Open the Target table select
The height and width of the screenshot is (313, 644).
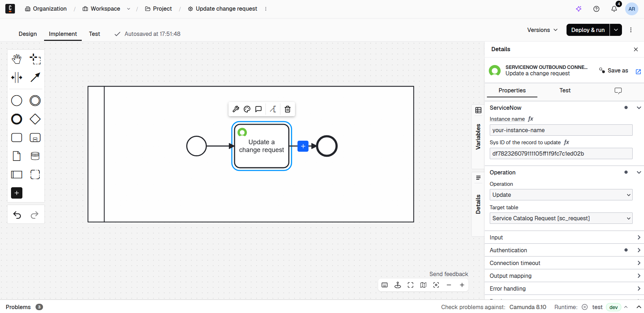coord(561,218)
